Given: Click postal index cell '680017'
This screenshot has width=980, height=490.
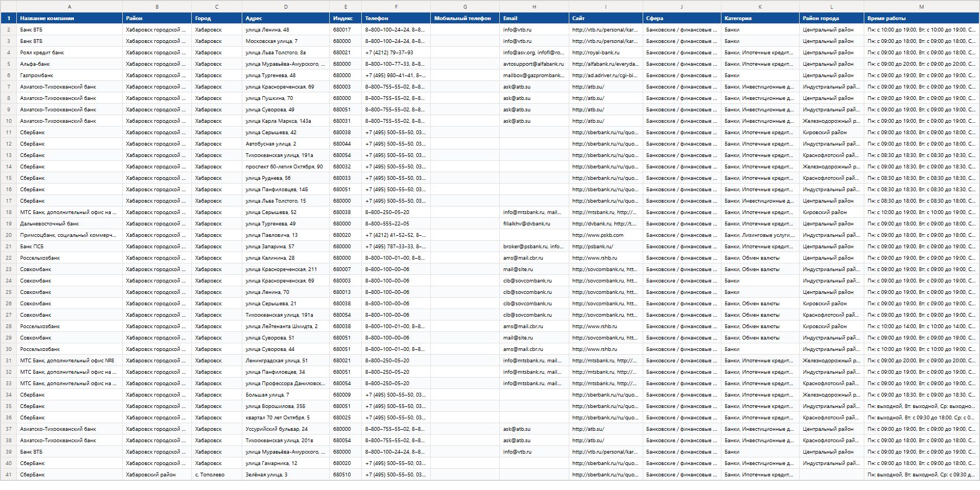Looking at the screenshot, I should [x=345, y=30].
